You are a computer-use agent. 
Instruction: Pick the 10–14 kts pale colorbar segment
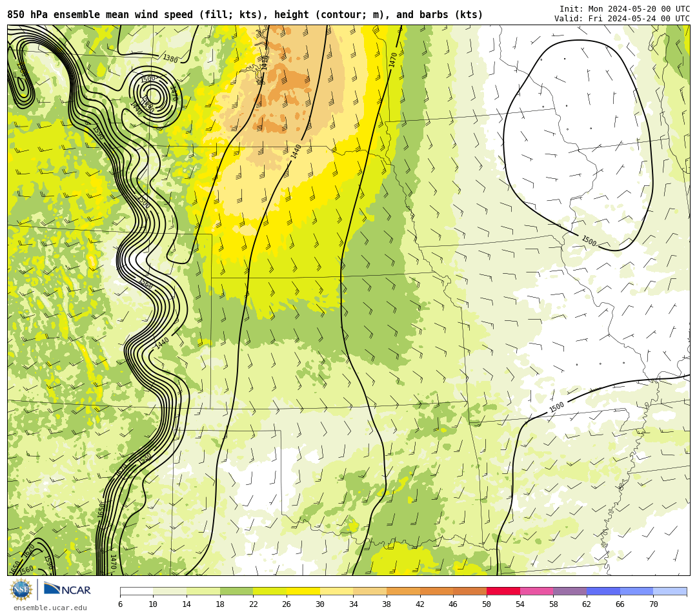(170, 591)
